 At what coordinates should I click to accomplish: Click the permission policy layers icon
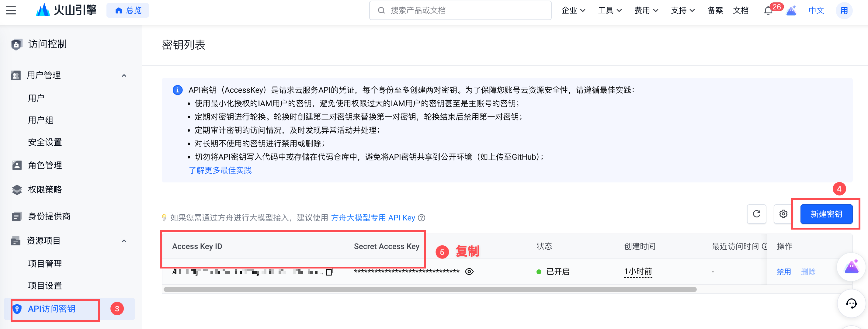[17, 190]
